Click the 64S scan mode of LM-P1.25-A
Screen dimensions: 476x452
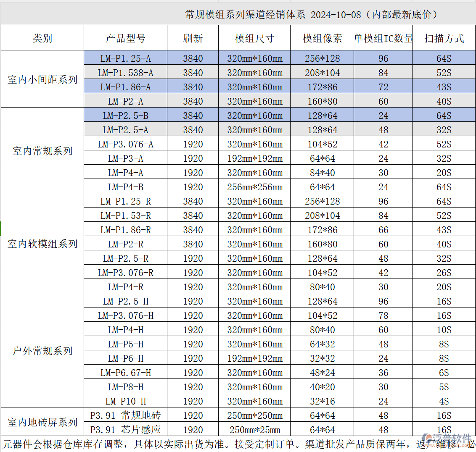coord(444,58)
